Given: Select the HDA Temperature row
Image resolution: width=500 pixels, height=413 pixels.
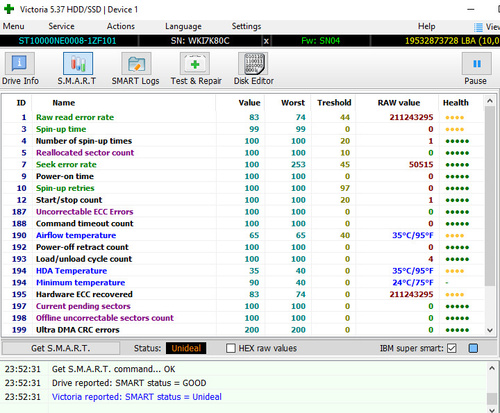Looking at the screenshot, I should click(243, 271).
